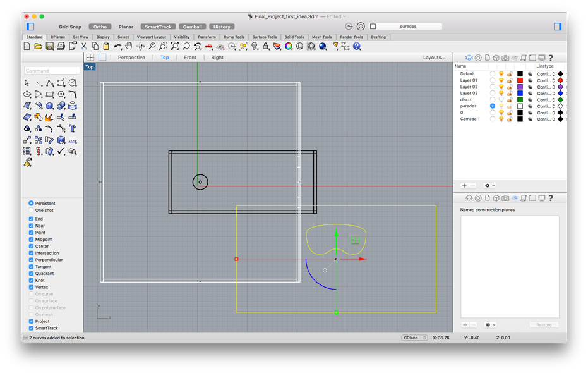Cut selection with the scissors icon

tap(84, 46)
